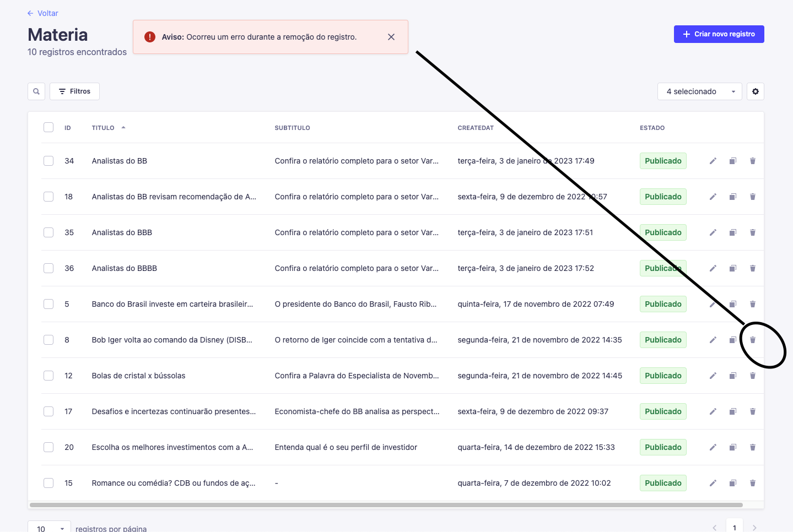Edit the record "Analistas do BB" with pencil icon
The image size is (793, 532).
(713, 160)
